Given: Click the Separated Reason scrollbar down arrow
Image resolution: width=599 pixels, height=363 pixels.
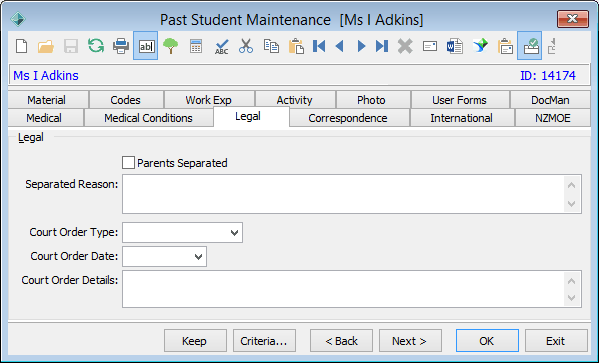Looking at the screenshot, I should [571, 204].
